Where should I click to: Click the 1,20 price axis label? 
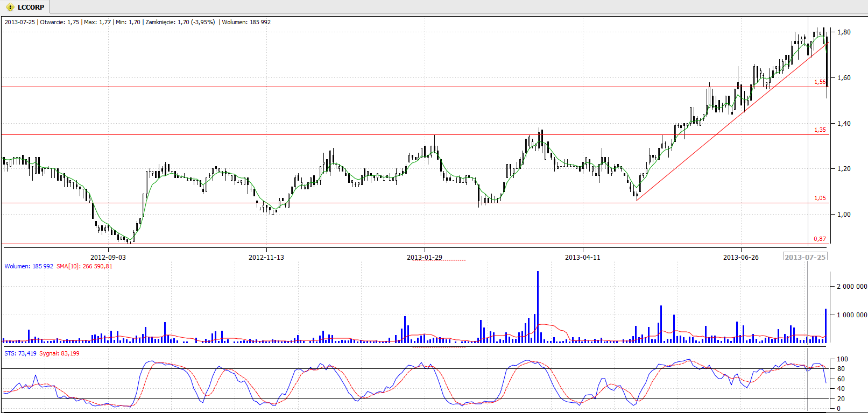(844, 168)
